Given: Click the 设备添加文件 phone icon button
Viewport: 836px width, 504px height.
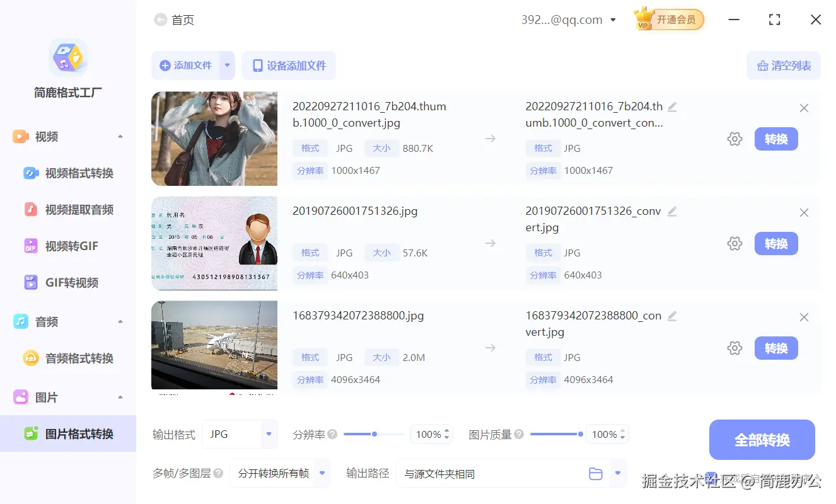Looking at the screenshot, I should tap(289, 66).
